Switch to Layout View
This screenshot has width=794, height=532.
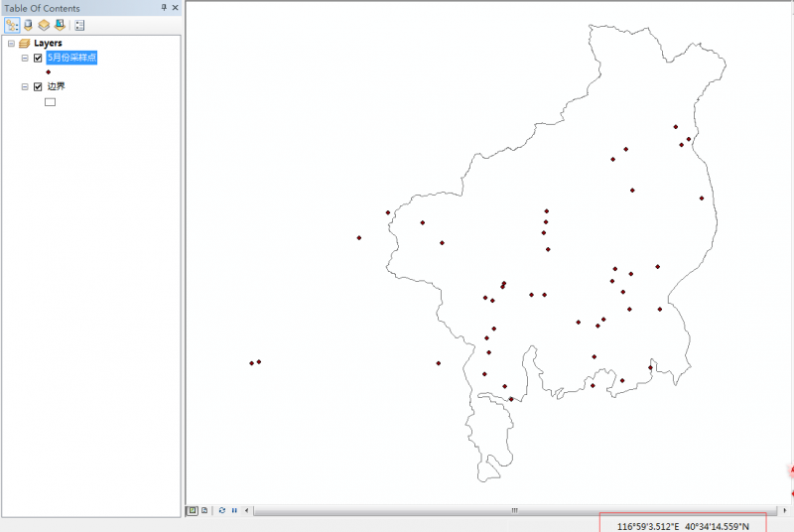pos(204,510)
